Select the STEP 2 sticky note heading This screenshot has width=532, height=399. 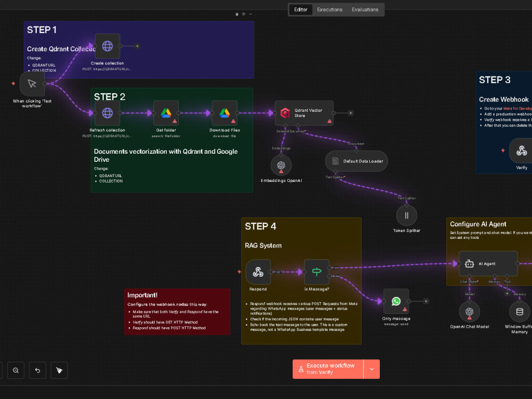tap(110, 97)
